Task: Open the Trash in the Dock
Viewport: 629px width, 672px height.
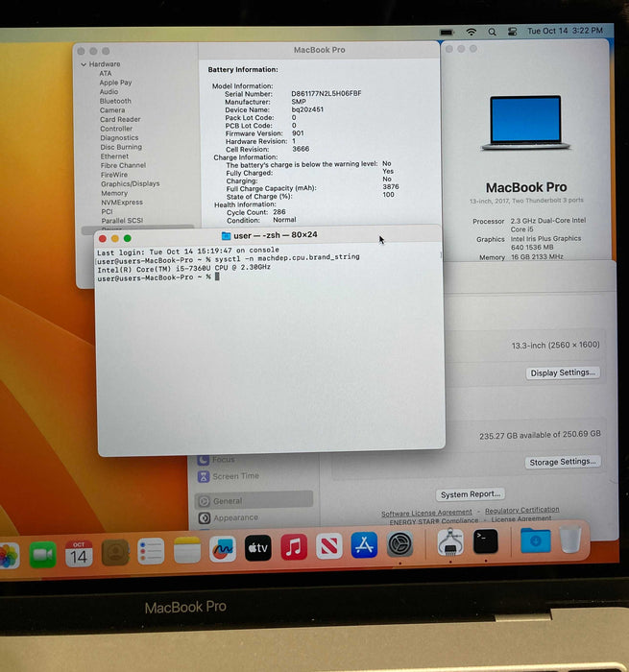Action: (571, 540)
